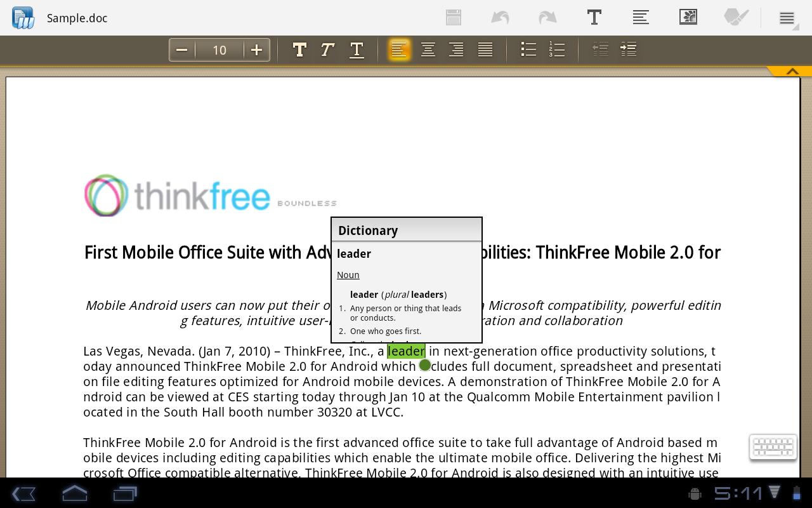Toggle italic formatting
Viewport: 812px width, 508px height.
tap(327, 50)
